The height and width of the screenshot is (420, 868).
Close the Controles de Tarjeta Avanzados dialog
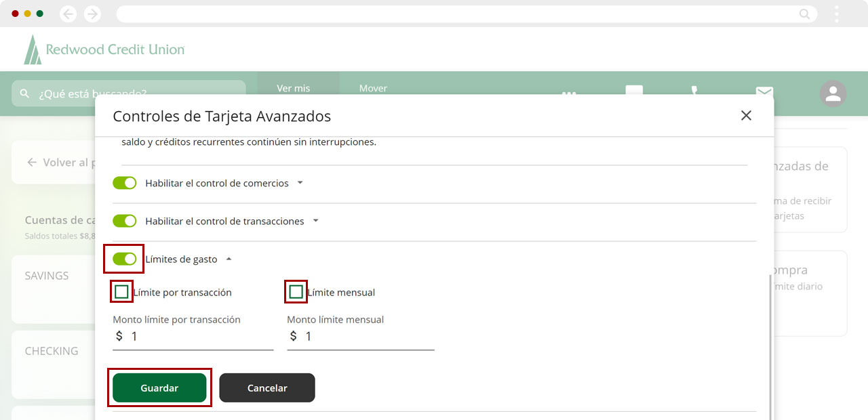tap(746, 116)
